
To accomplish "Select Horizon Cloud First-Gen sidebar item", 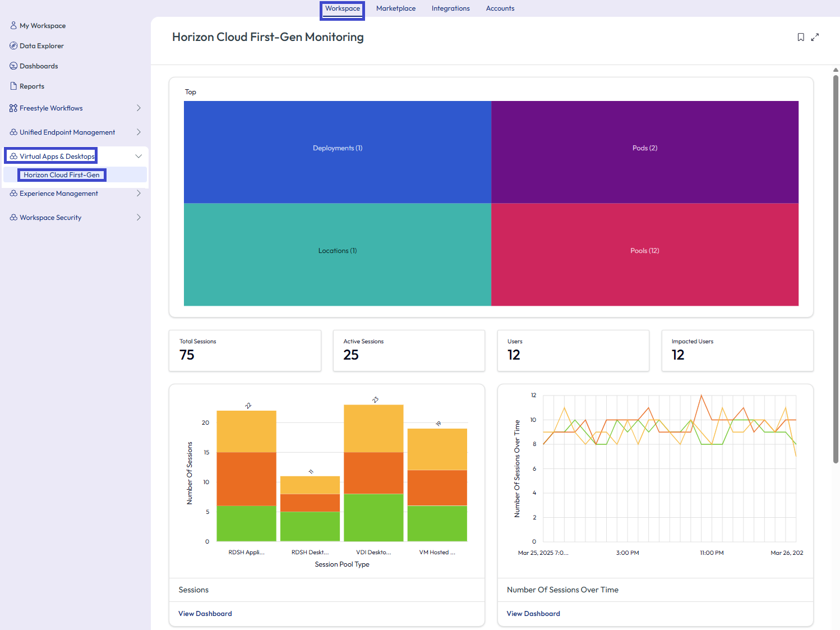I will coord(75,174).
